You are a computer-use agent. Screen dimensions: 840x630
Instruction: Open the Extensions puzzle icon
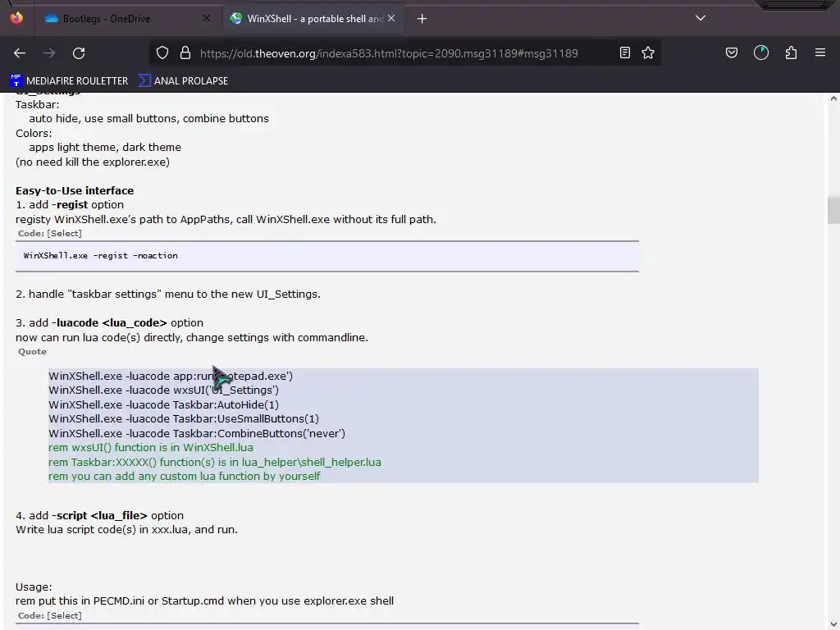(791, 53)
